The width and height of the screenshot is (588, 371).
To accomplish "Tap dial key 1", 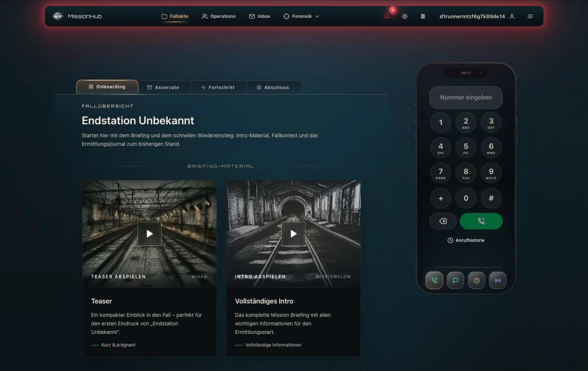I will (441, 123).
